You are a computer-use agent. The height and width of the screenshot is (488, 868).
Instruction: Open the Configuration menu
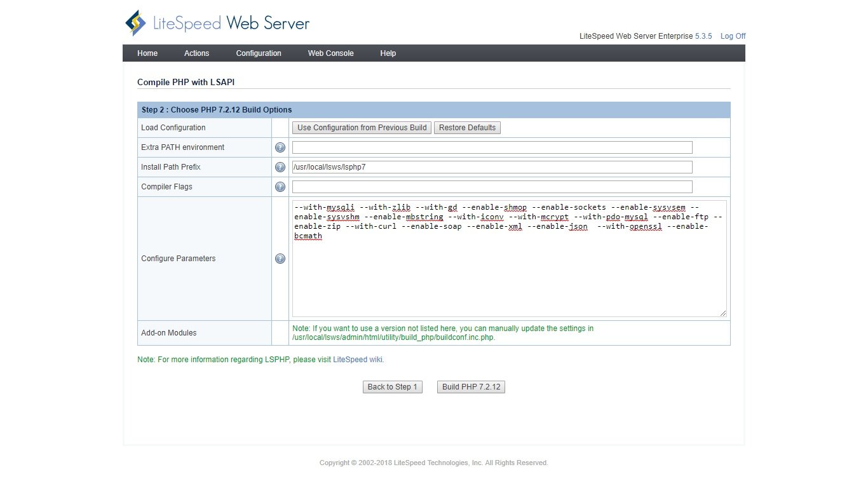click(259, 53)
